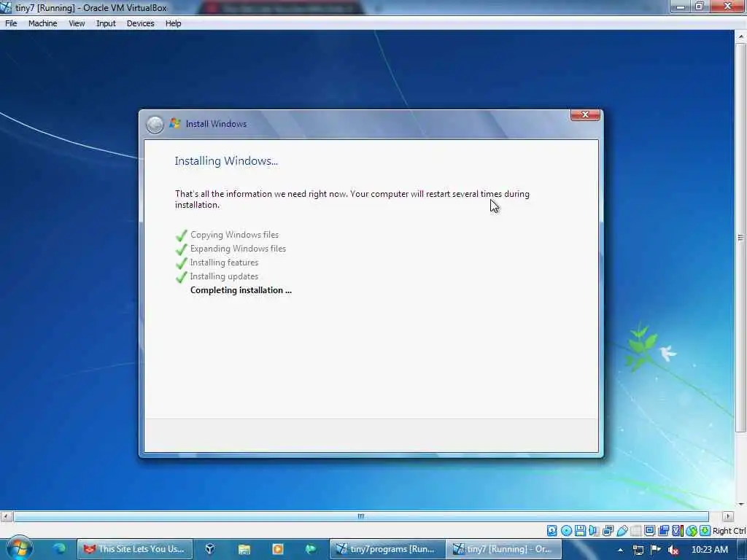747x560 pixels.
Task: Click the network tray icon
Action: pyautogui.click(x=638, y=550)
